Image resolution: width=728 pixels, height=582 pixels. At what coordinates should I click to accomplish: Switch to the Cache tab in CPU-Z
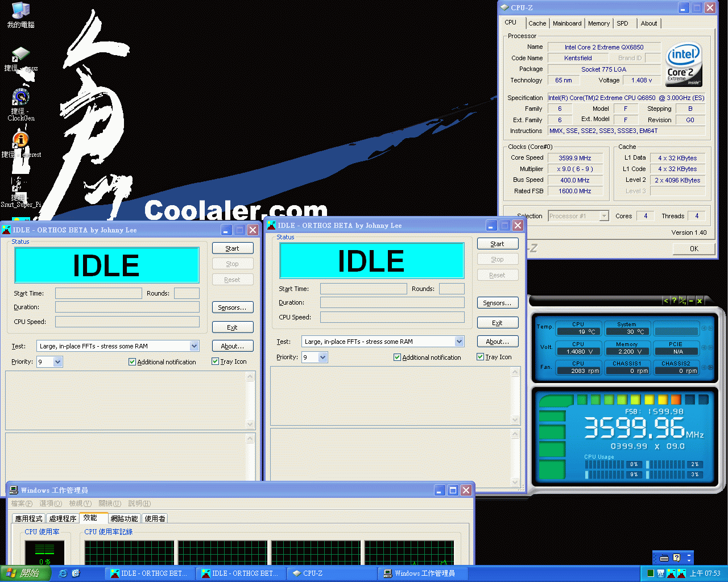537,23
